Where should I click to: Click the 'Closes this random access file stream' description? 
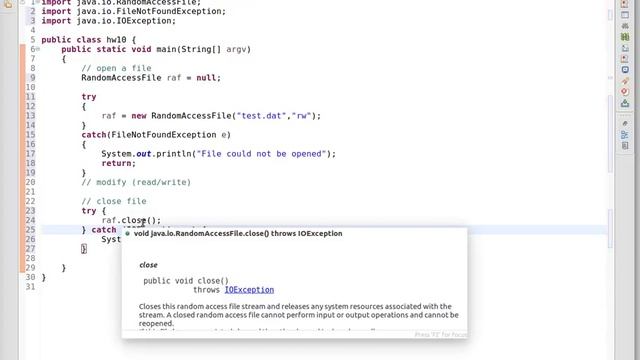[299, 315]
